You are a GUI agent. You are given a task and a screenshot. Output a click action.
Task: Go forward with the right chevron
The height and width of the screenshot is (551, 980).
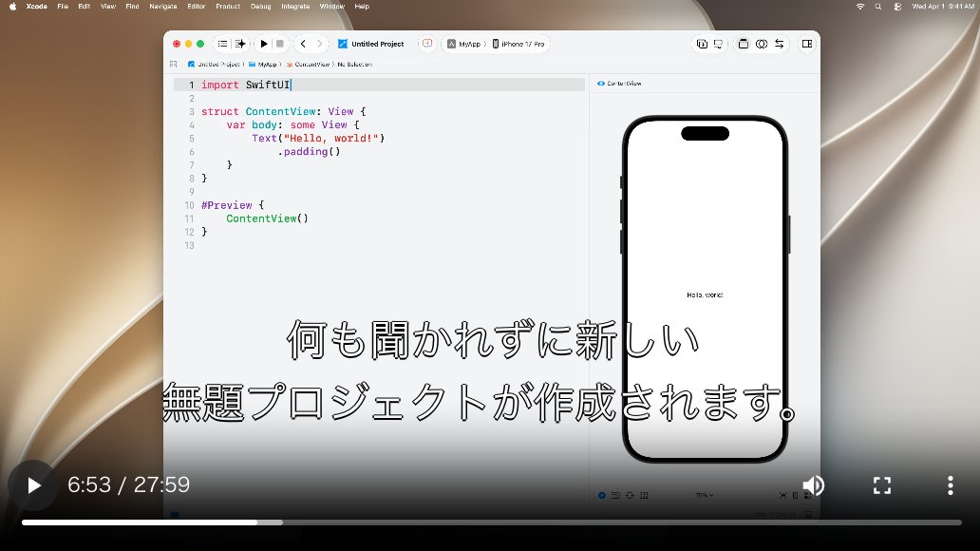click(319, 44)
